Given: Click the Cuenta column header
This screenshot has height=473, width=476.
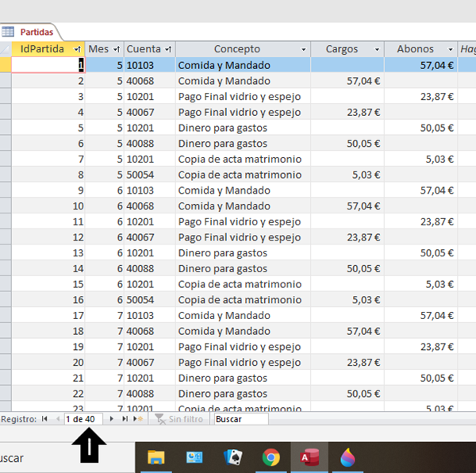Looking at the screenshot, I should pos(143,49).
